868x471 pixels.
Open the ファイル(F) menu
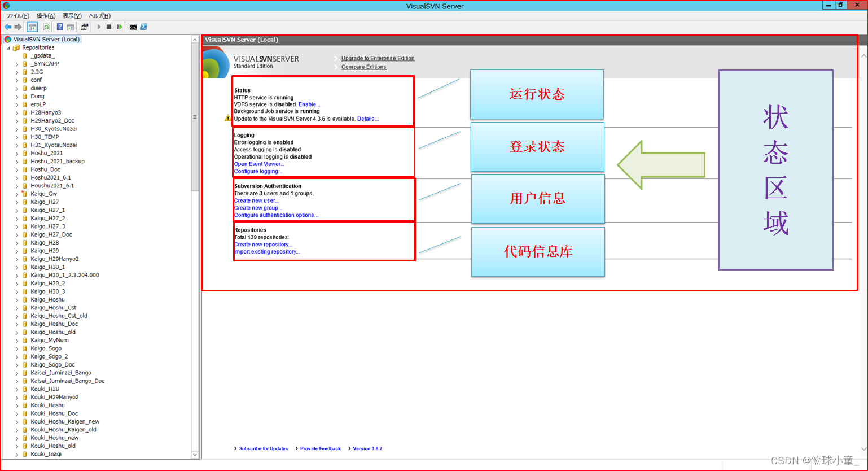tap(17, 16)
